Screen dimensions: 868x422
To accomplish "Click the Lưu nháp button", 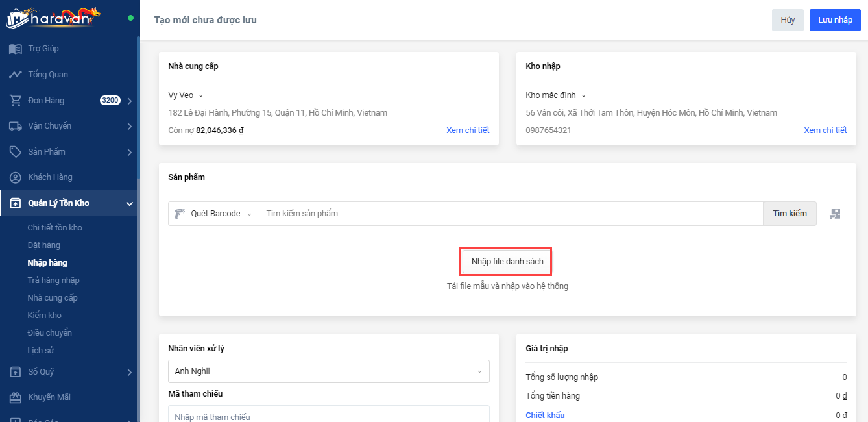I will 834,20.
